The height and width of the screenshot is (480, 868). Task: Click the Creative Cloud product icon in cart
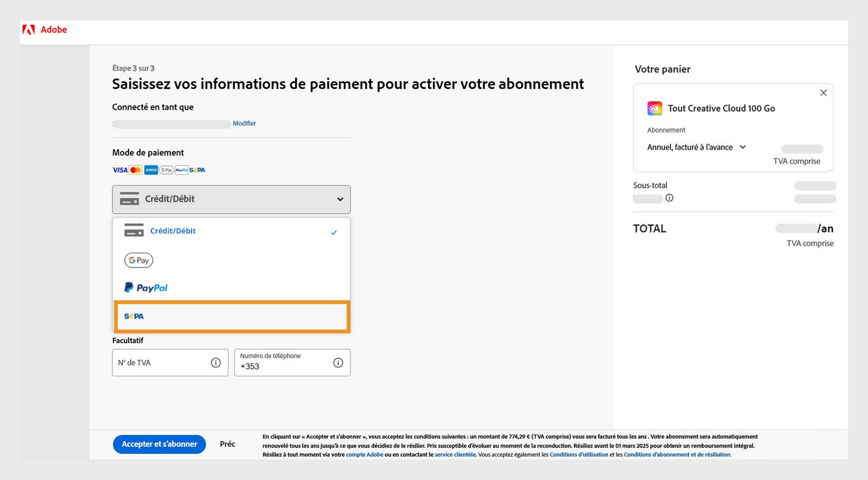tap(655, 109)
